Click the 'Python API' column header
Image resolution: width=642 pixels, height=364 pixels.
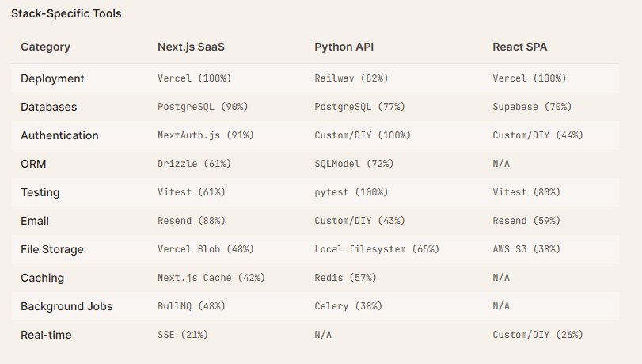(x=344, y=47)
